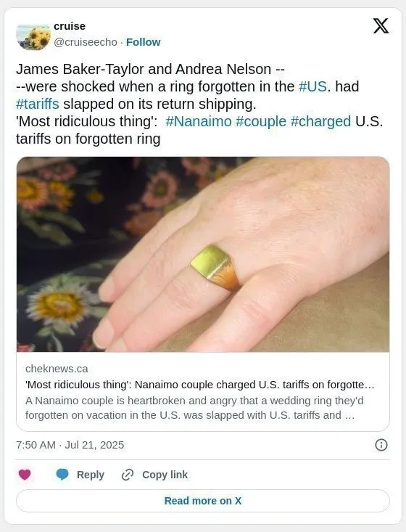Open the cheknews.ca article headline

click(x=200, y=385)
